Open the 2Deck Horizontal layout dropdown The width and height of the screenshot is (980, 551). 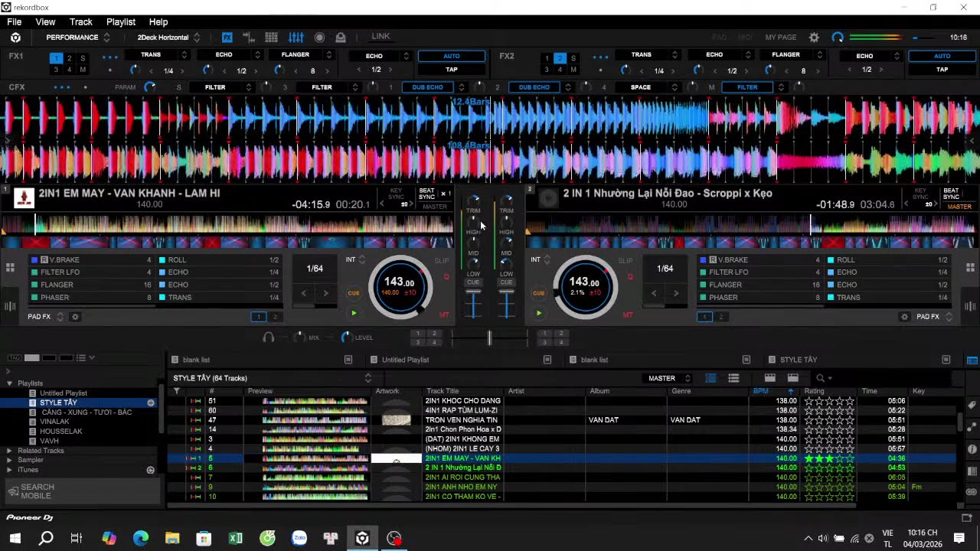pos(168,37)
